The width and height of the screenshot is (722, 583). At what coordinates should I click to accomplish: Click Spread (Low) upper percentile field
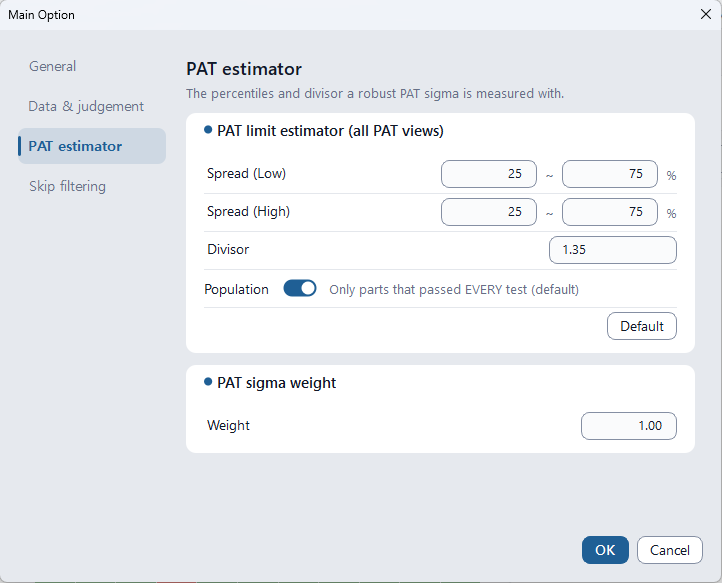tap(610, 174)
